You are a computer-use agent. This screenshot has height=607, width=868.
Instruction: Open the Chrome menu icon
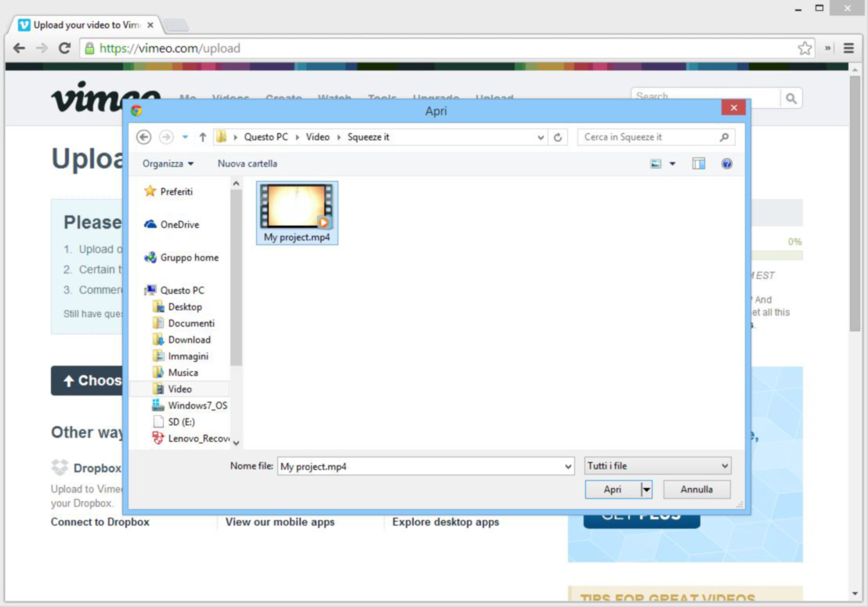[848, 48]
